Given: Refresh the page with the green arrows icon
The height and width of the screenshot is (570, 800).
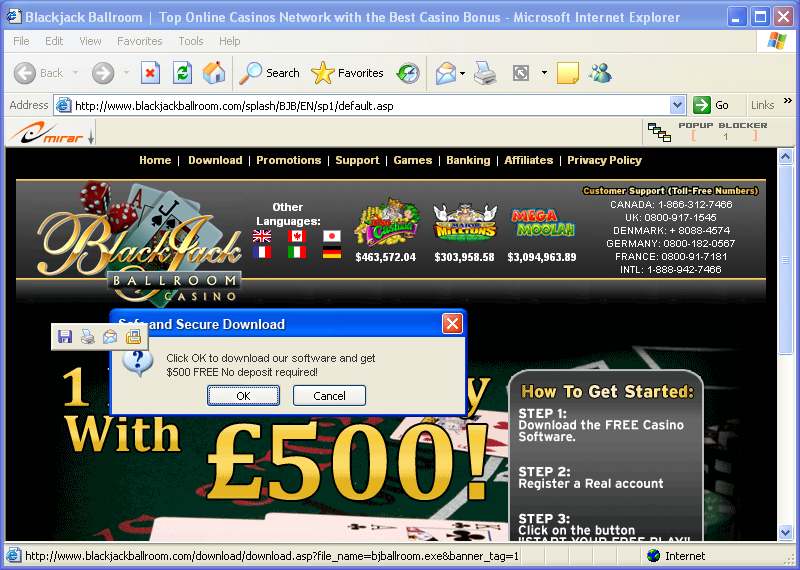Looking at the screenshot, I should pyautogui.click(x=182, y=73).
